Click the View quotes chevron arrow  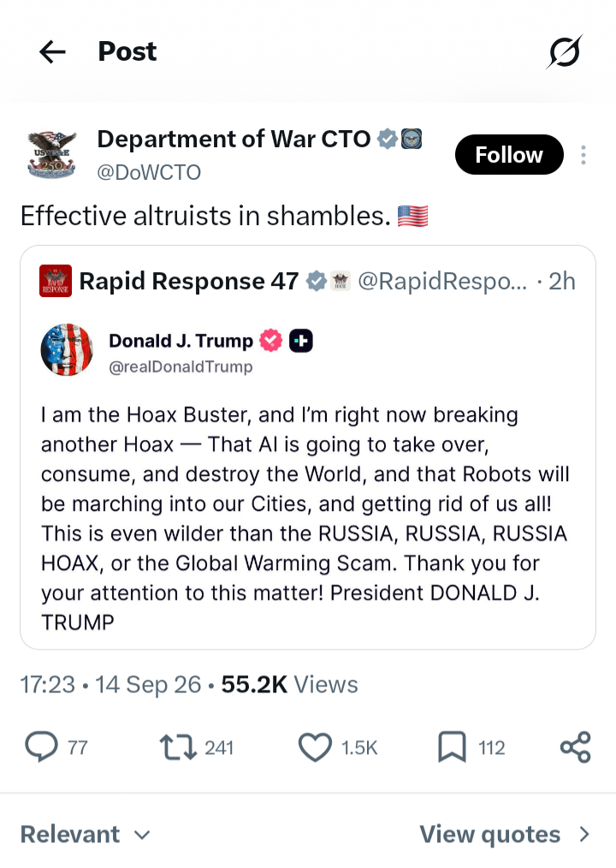point(583,835)
